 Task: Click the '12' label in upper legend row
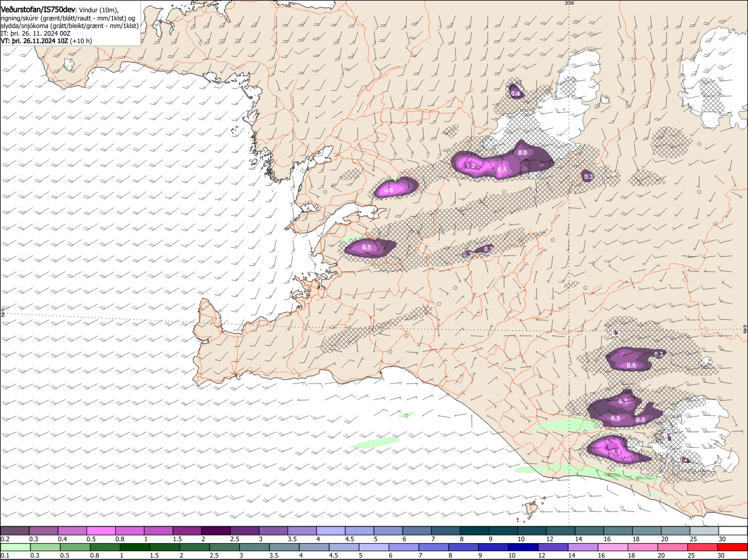[x=549, y=539]
